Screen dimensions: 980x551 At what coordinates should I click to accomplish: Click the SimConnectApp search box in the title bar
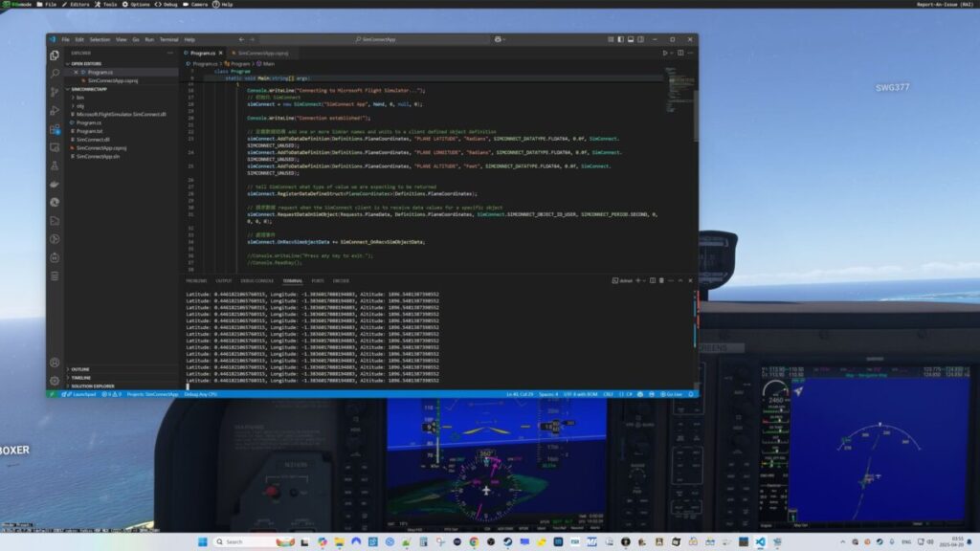(x=375, y=39)
